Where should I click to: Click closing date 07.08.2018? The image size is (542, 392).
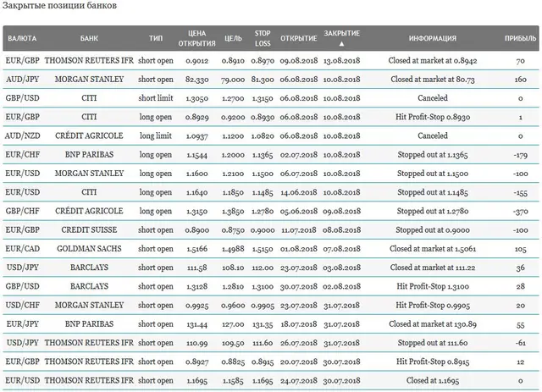coord(341,249)
